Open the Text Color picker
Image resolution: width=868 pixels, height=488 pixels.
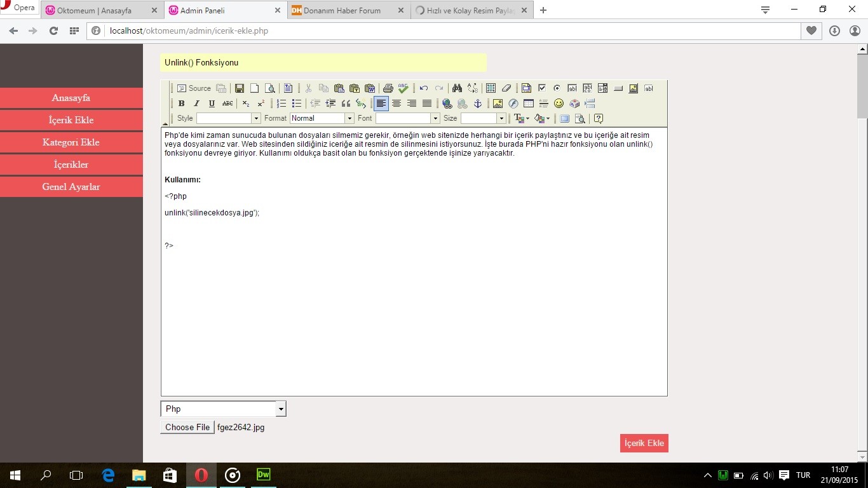tap(522, 118)
